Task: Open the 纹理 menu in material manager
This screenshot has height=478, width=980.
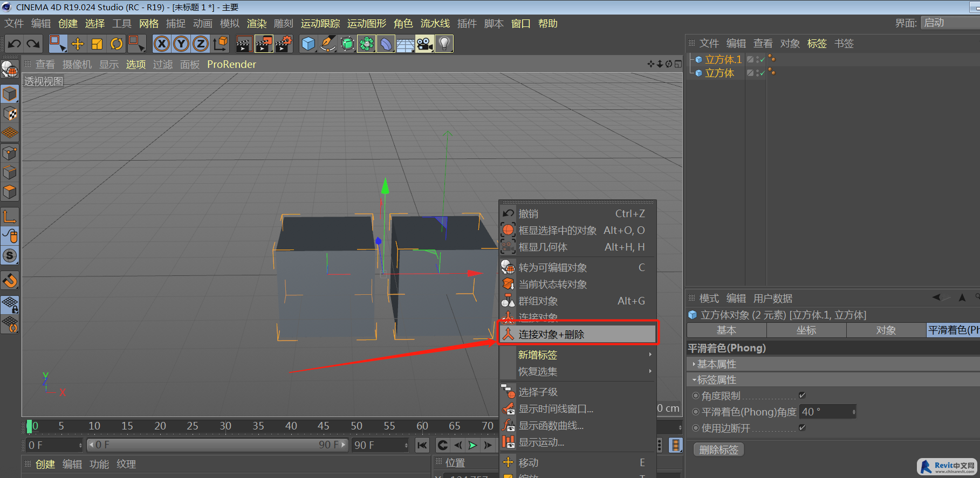Action: (x=126, y=464)
